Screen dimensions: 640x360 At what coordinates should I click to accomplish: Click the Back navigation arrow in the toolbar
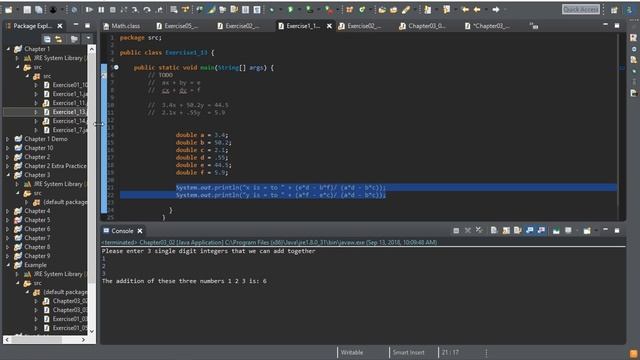477,9
